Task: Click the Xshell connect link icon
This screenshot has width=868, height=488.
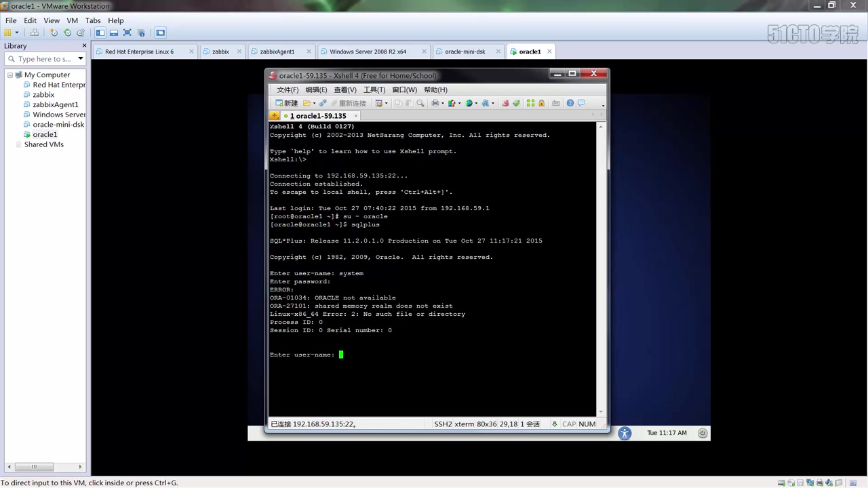Action: tap(323, 103)
